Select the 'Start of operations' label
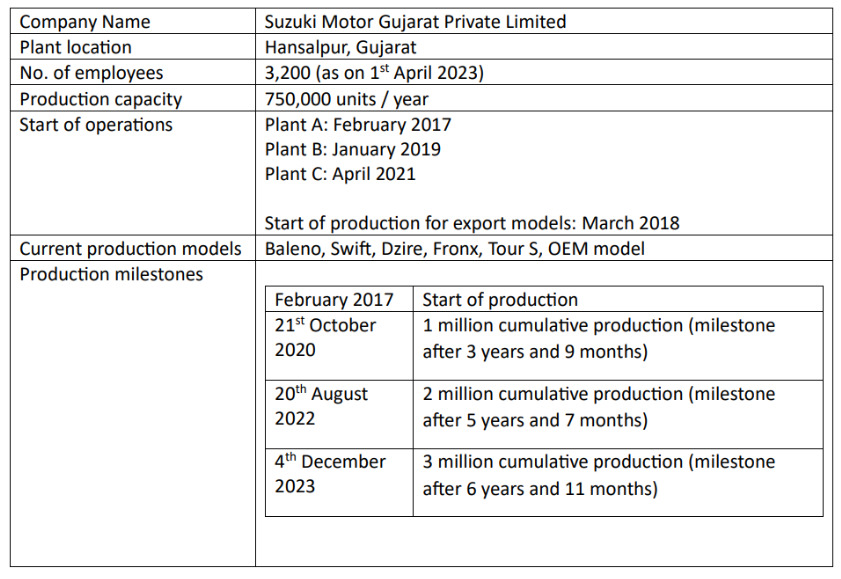This screenshot has height=579, width=841. point(96,125)
